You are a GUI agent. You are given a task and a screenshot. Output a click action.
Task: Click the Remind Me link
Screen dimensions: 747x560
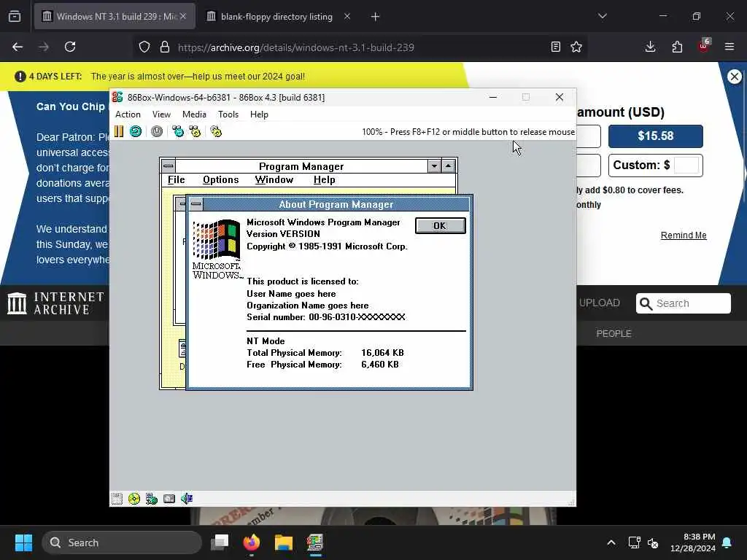coord(683,236)
